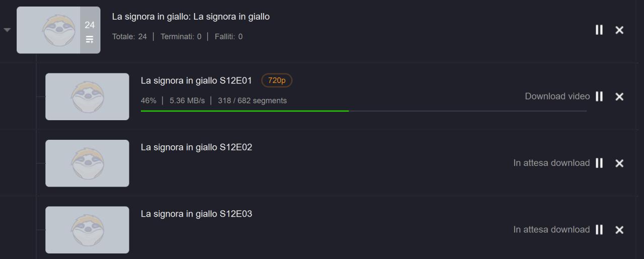Click the 24-episode playlist count icon
Image resolution: width=644 pixels, height=259 pixels.
click(x=90, y=31)
